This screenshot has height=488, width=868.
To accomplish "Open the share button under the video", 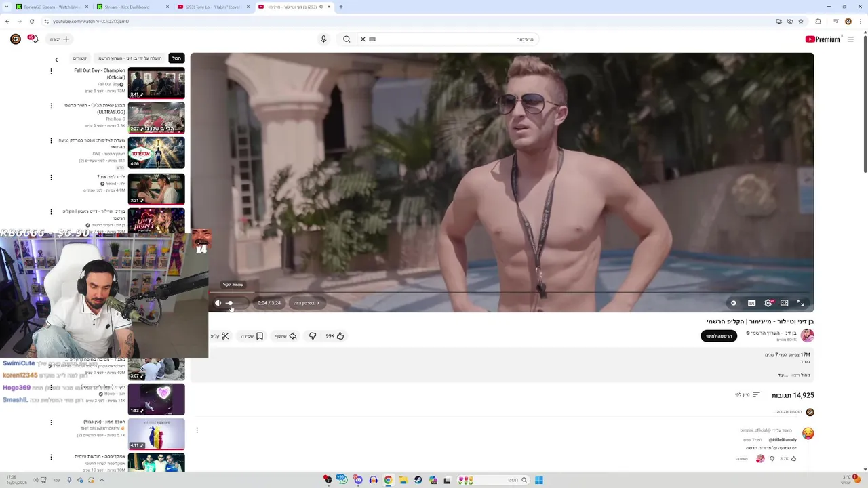I will pos(285,336).
